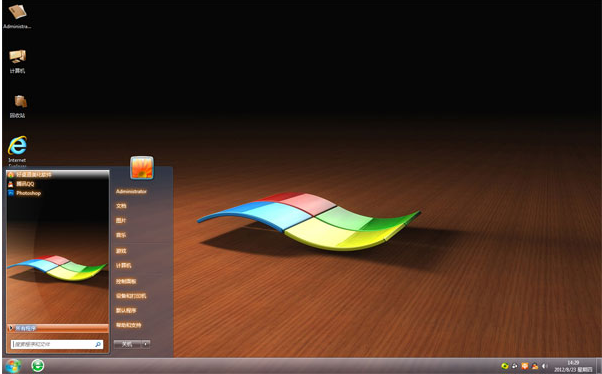Click the 关机 shutdown button

pos(128,344)
